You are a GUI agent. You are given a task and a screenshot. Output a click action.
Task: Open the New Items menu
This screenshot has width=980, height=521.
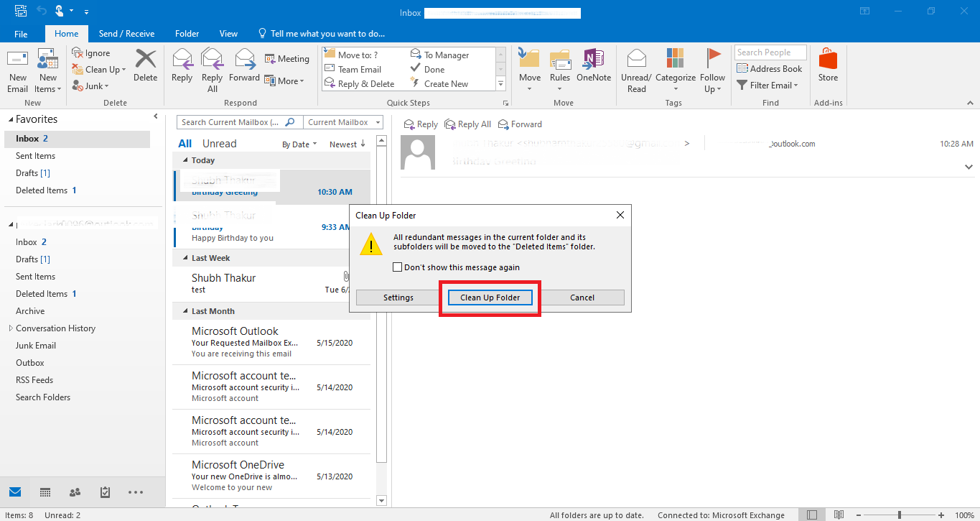[47, 71]
